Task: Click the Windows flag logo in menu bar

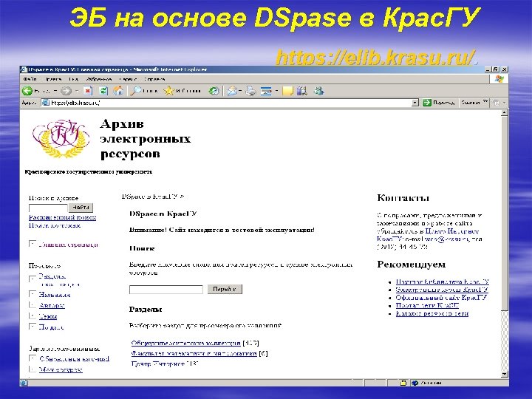Action: pos(499,79)
